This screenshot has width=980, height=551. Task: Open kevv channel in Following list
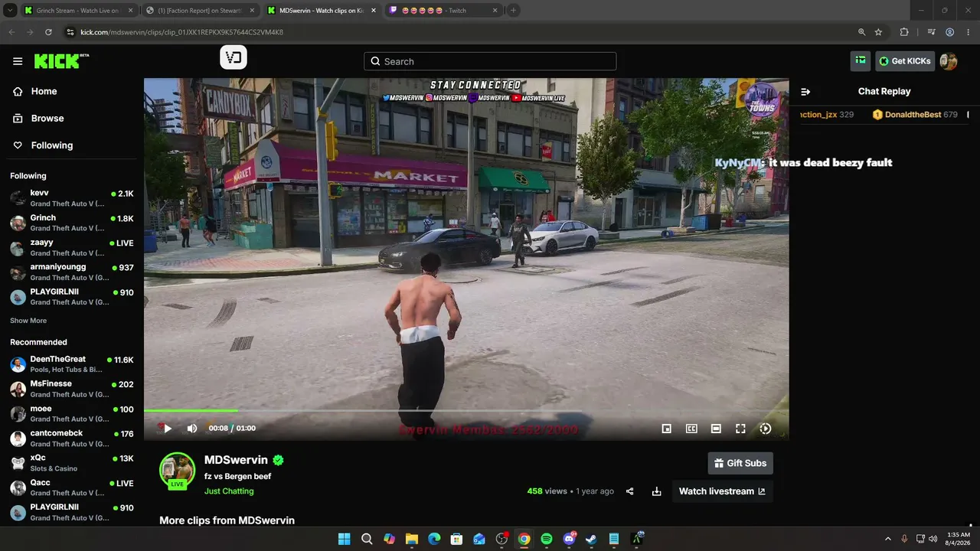coord(72,198)
